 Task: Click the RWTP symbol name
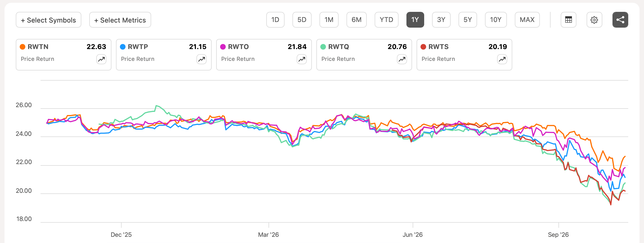pos(138,47)
